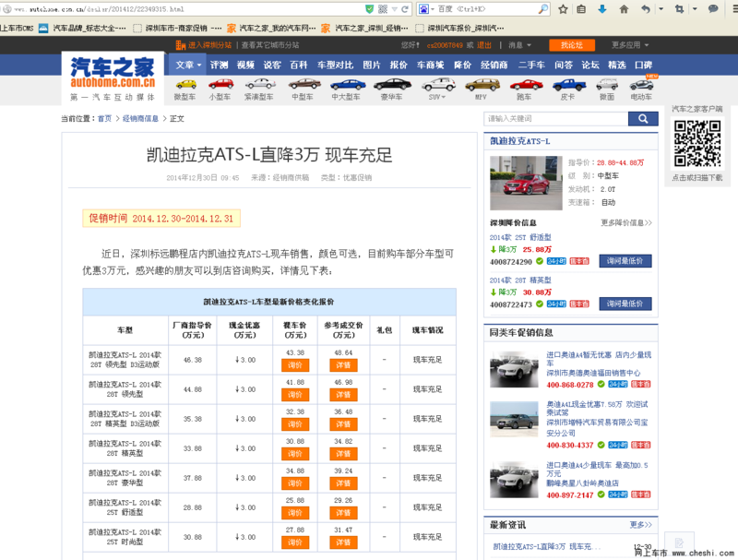Open the 评测 navigation tab

tap(219, 65)
